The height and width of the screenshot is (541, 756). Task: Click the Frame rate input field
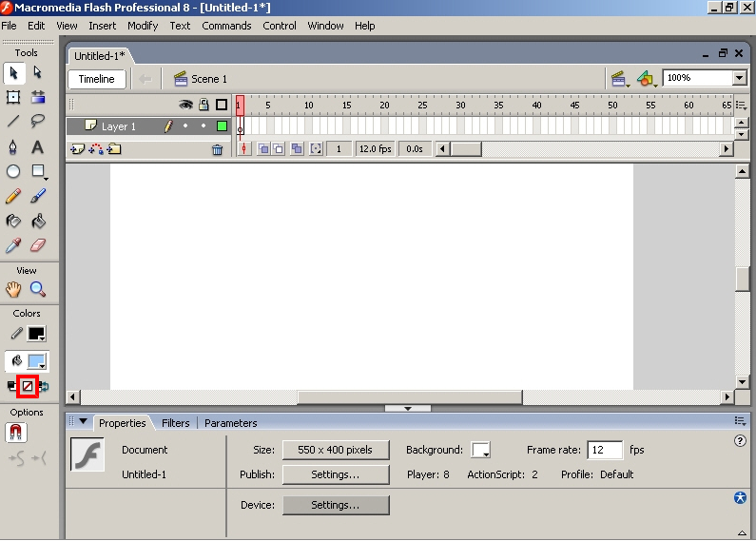point(605,450)
